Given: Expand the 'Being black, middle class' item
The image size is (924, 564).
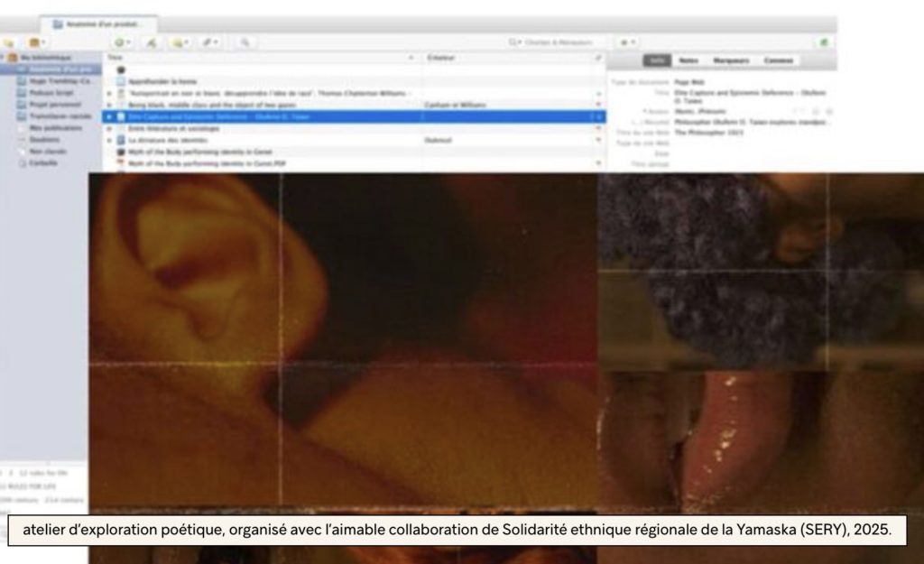Looking at the screenshot, I should pos(109,105).
